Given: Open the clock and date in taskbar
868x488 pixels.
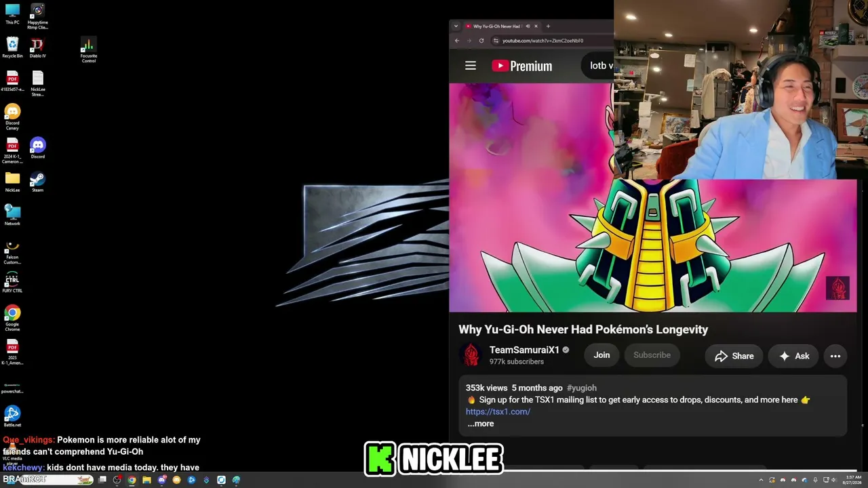Looking at the screenshot, I should point(852,480).
